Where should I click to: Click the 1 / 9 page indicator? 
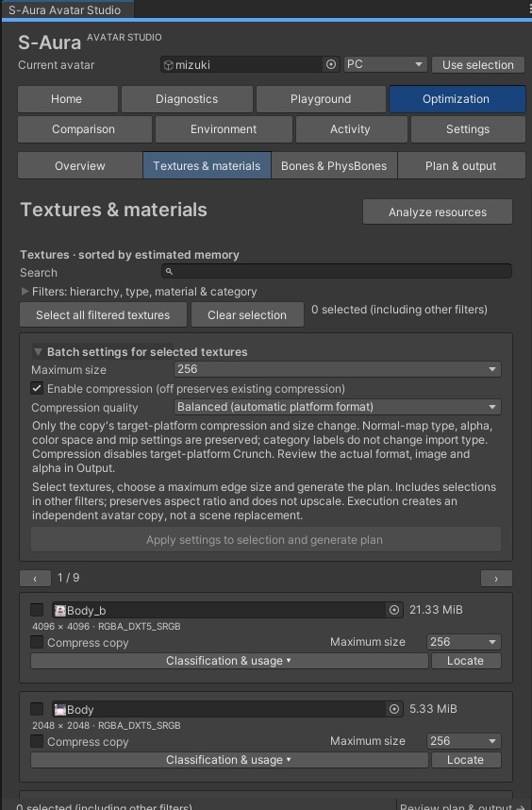69,578
